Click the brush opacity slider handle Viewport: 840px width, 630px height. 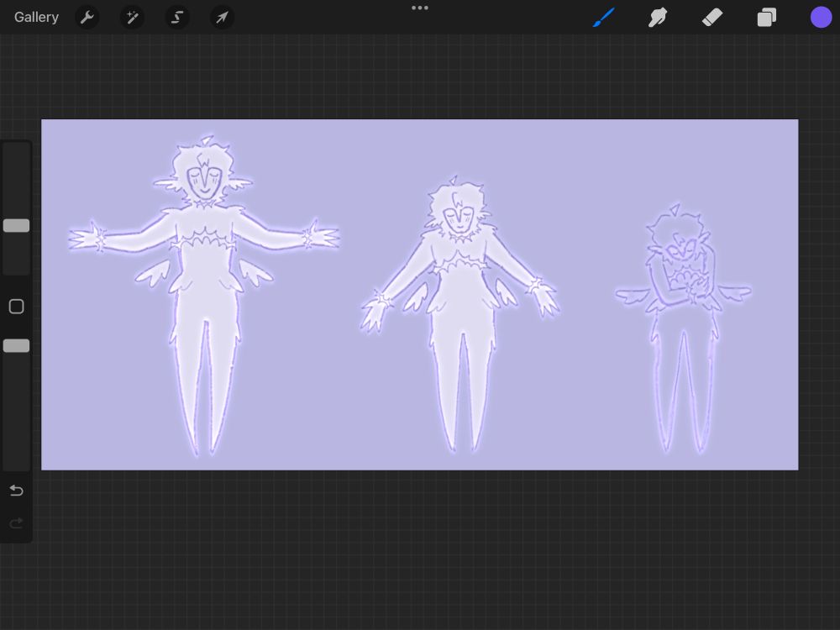pos(17,345)
